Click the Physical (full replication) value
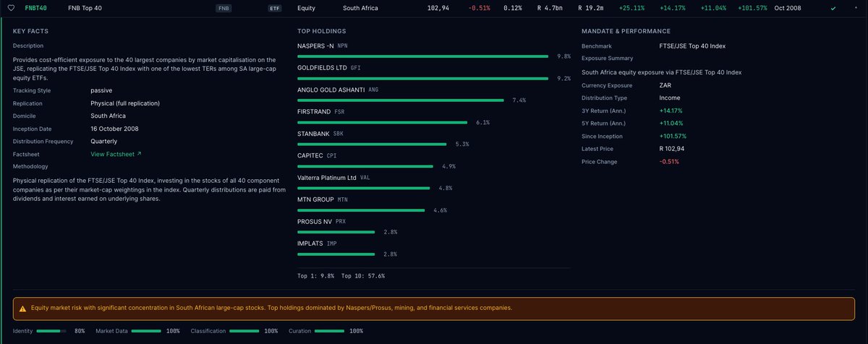The height and width of the screenshot is (344, 868). click(125, 103)
